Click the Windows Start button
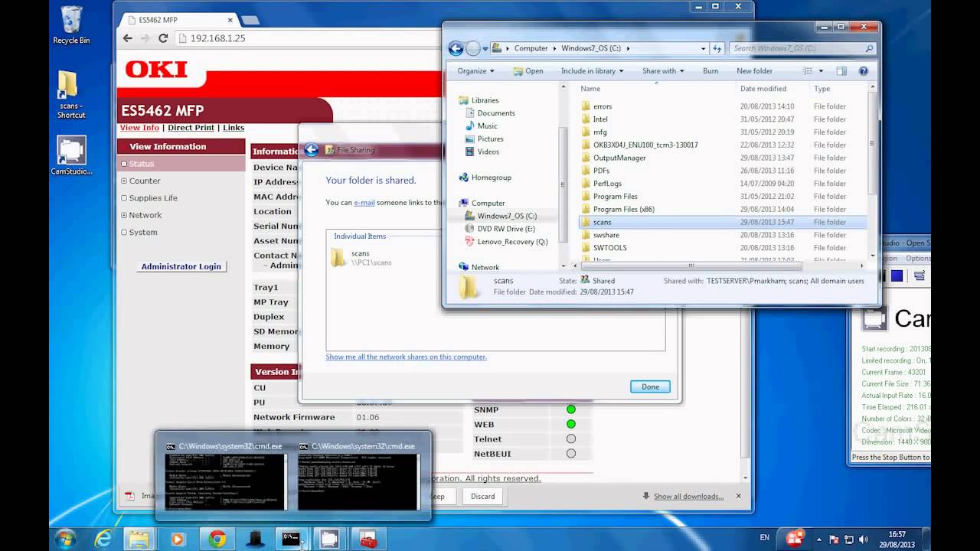980x551 pixels. tap(65, 539)
